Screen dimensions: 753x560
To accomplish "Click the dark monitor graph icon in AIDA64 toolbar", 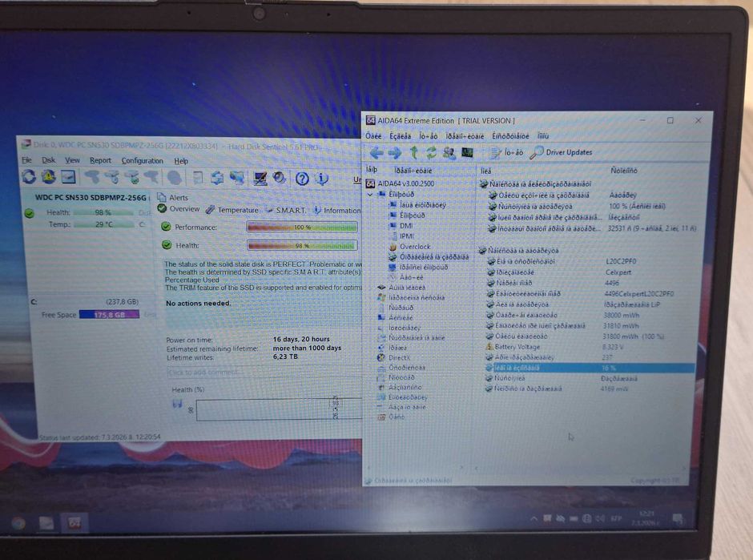I will 467,153.
